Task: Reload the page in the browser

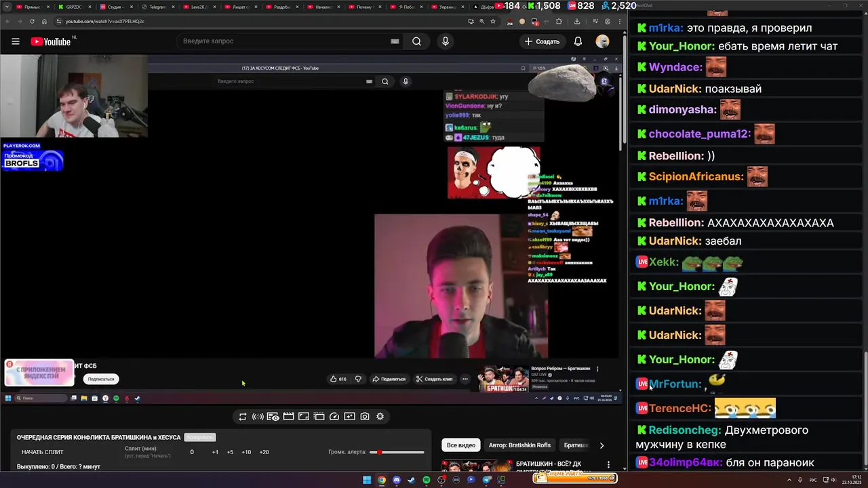Action: (x=31, y=21)
